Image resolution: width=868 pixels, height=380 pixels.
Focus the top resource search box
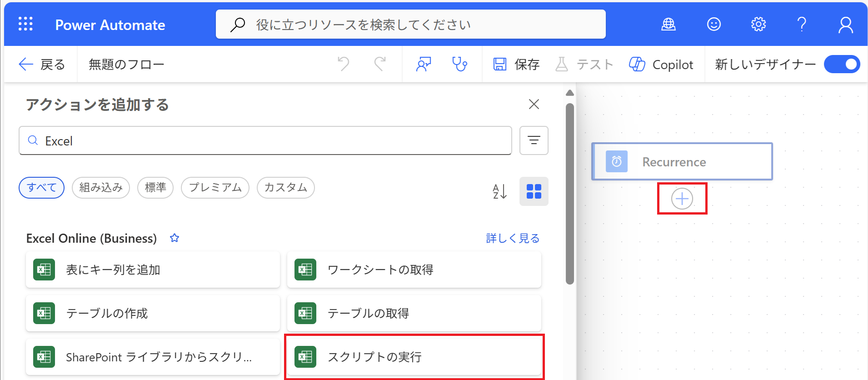click(410, 24)
